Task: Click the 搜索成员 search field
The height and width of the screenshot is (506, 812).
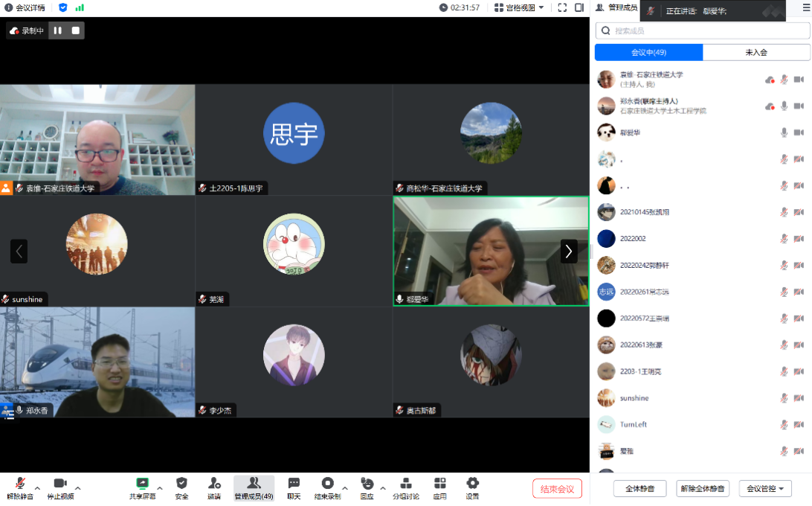Action: [x=703, y=31]
